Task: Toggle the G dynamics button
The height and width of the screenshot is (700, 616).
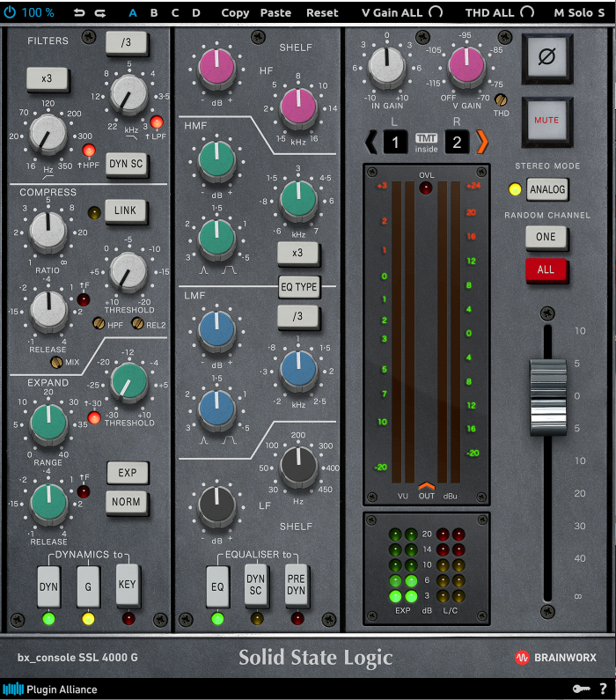Action: pyautogui.click(x=88, y=586)
